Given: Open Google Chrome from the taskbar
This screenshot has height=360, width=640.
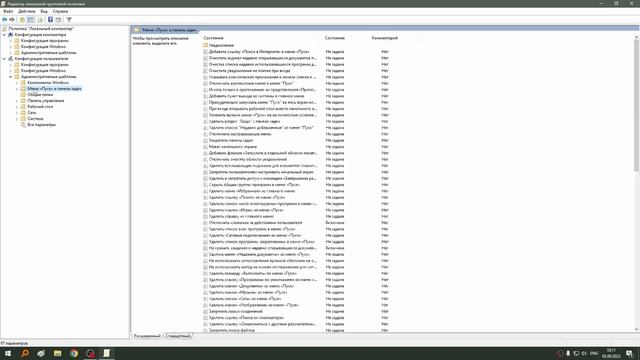Looking at the screenshot, I should point(74,353).
